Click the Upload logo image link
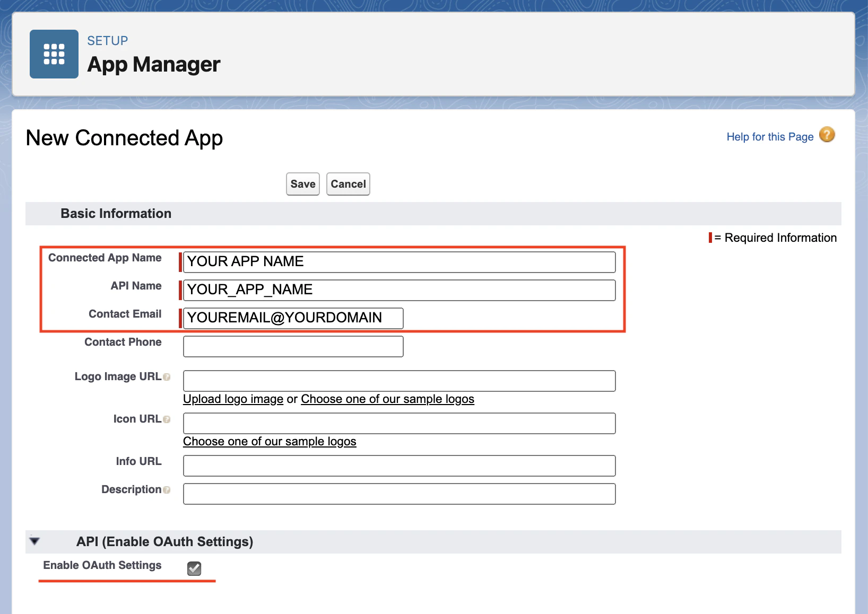The image size is (868, 614). 232,399
